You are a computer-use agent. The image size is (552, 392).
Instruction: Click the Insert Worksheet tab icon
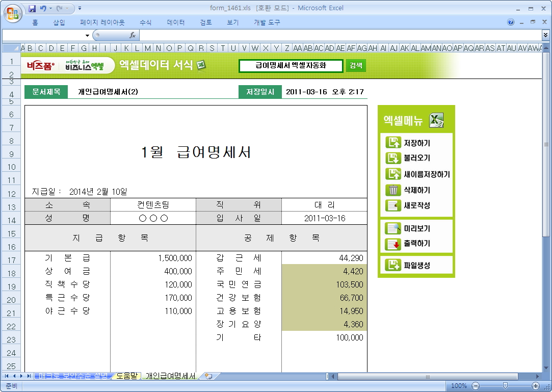(x=208, y=376)
